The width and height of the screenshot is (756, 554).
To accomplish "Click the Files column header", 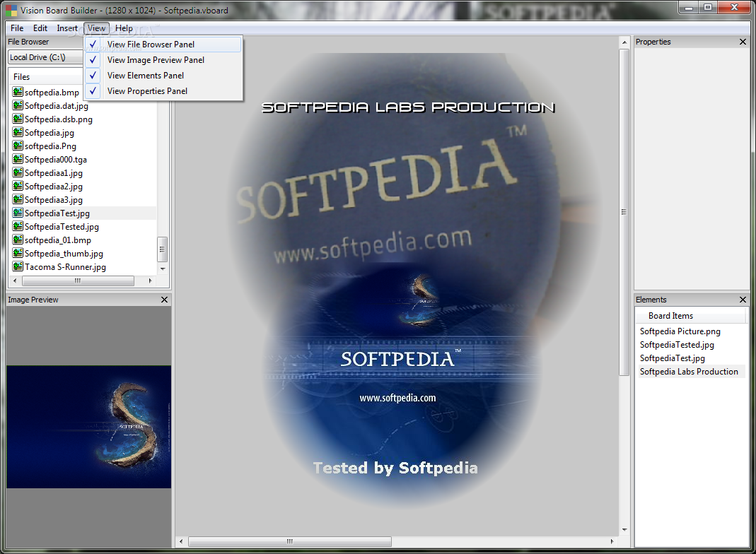I will 46,77.
